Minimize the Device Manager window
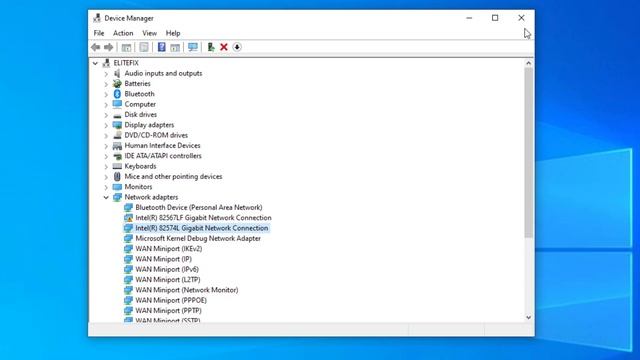This screenshot has height=360, width=640. point(469,18)
